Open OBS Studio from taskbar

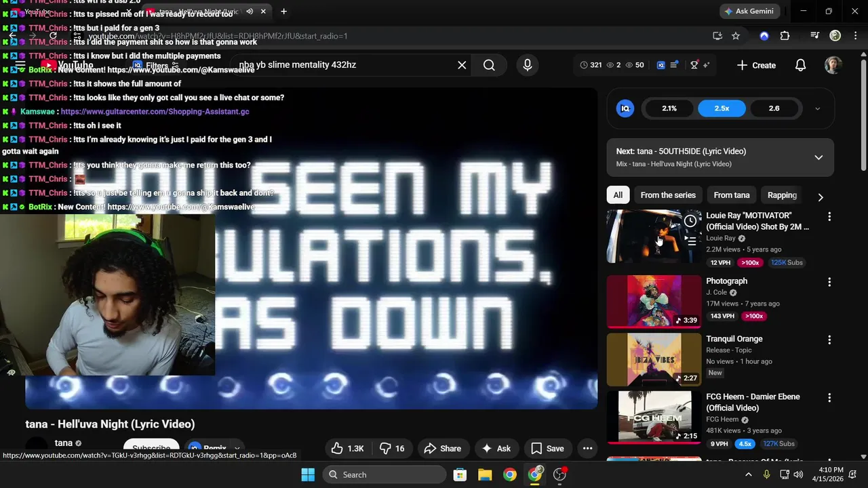(560, 474)
